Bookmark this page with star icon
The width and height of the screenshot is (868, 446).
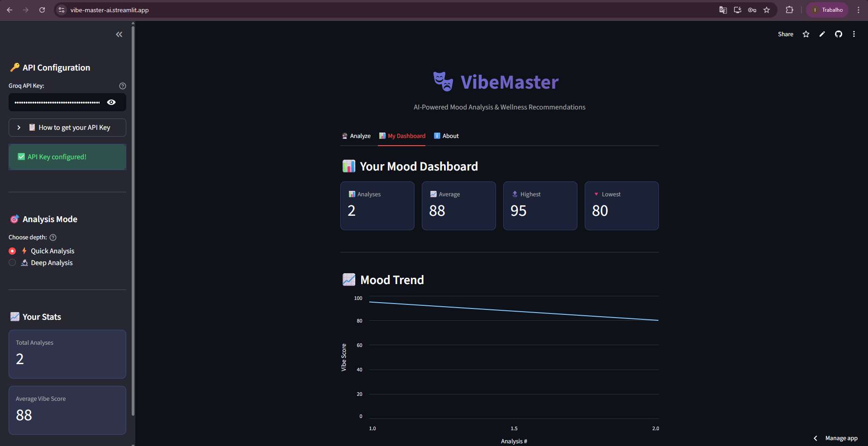767,10
